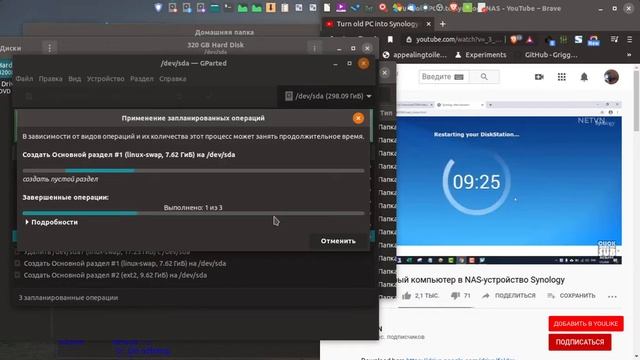This screenshot has height=360, width=640.
Task: Open the Устройство menu in GParted
Action: [105, 79]
